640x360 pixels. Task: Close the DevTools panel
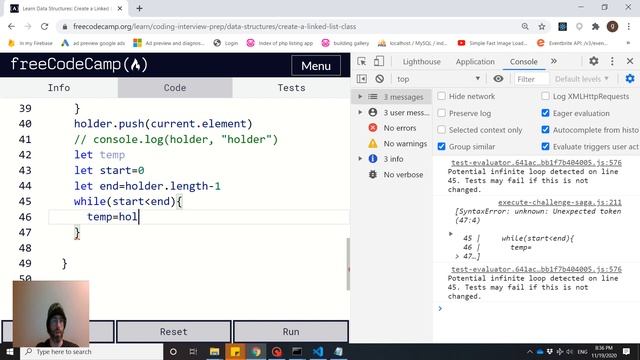click(x=630, y=61)
